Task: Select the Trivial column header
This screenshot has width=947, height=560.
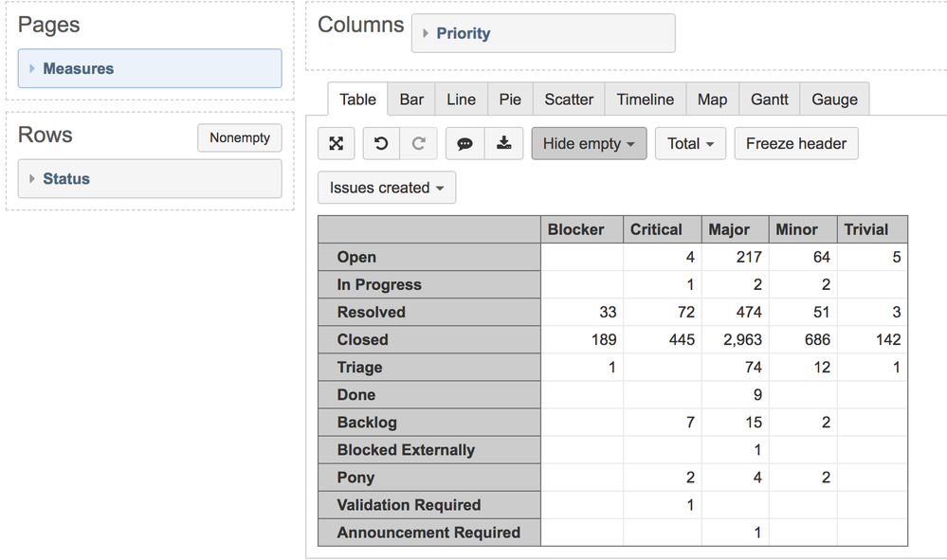Action: pos(872,229)
